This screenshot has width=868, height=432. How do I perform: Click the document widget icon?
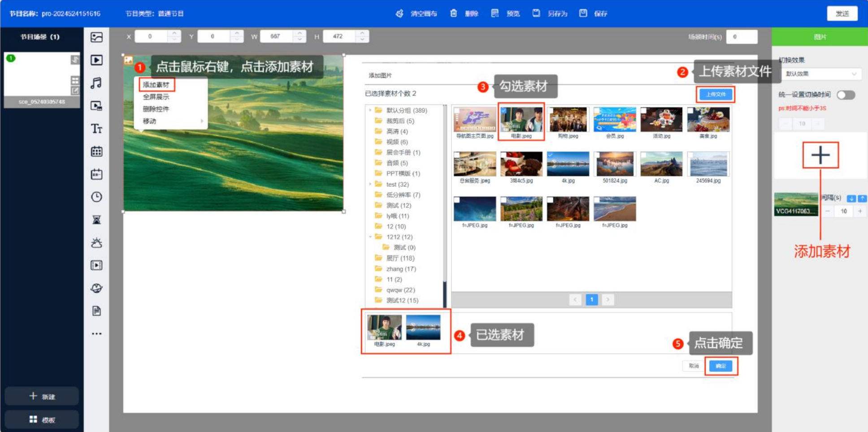point(96,311)
